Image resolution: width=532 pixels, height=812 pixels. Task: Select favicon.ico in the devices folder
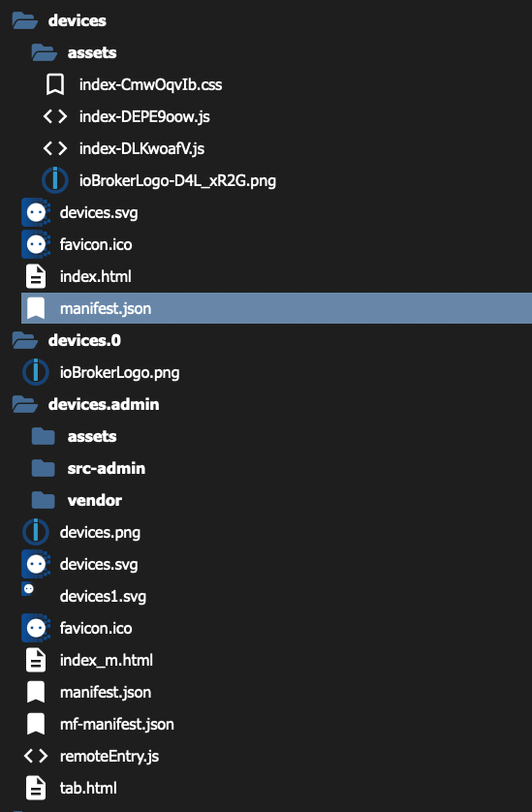(x=96, y=244)
